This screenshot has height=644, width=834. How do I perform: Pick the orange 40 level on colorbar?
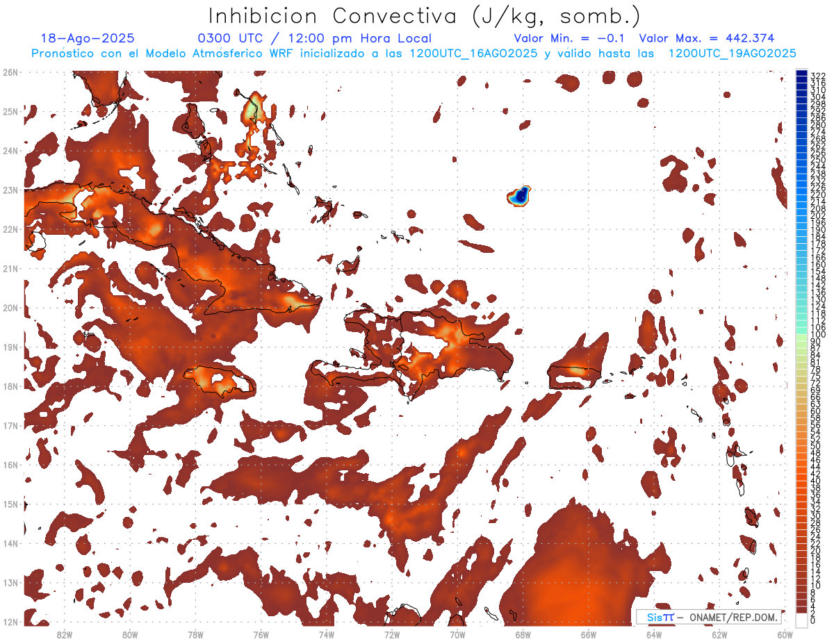(x=801, y=480)
